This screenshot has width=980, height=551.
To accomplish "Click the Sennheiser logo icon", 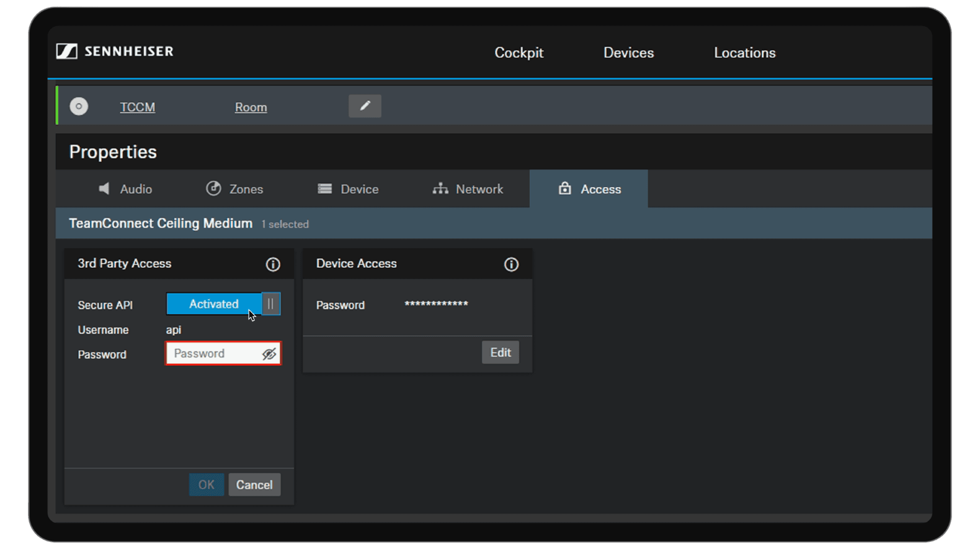I will pos(67,51).
